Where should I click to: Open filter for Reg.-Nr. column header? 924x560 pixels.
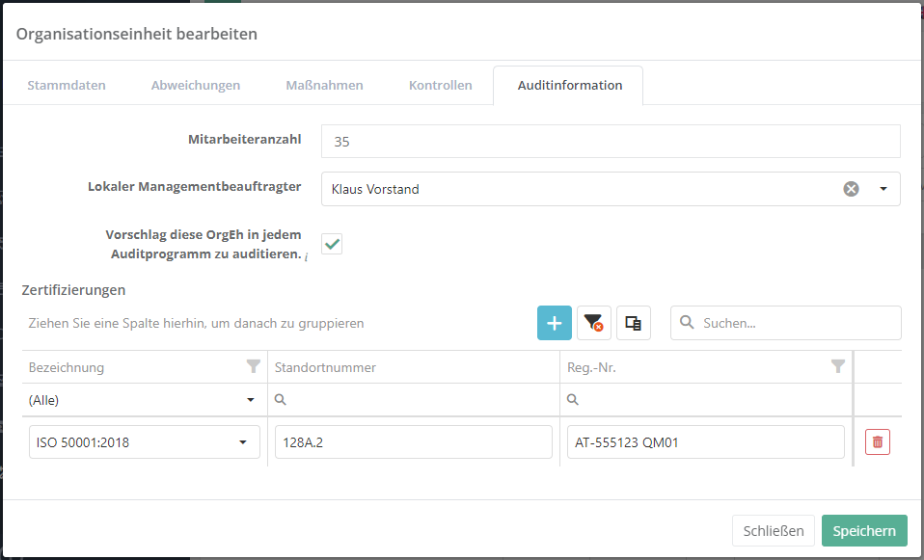pyautogui.click(x=838, y=366)
